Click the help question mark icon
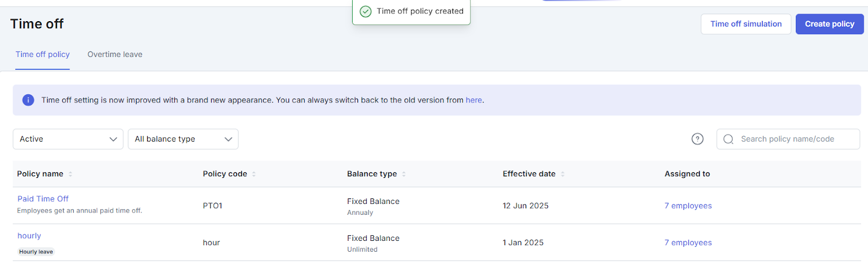The image size is (868, 262). coord(697,139)
